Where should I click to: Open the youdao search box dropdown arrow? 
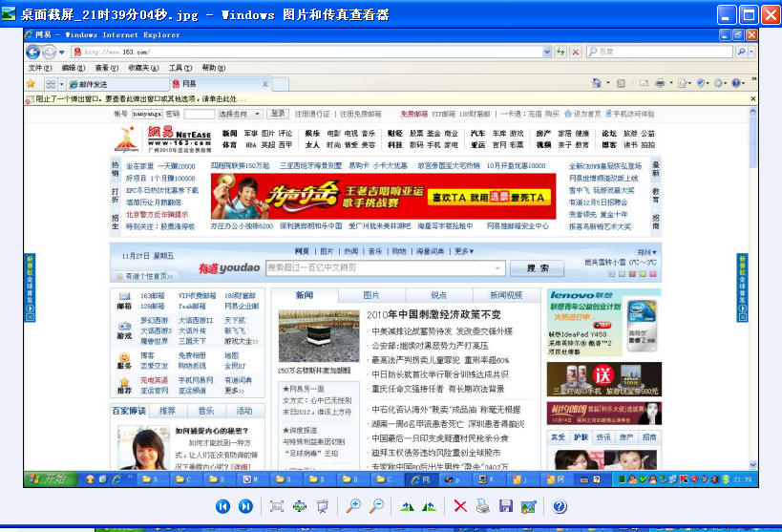497,268
